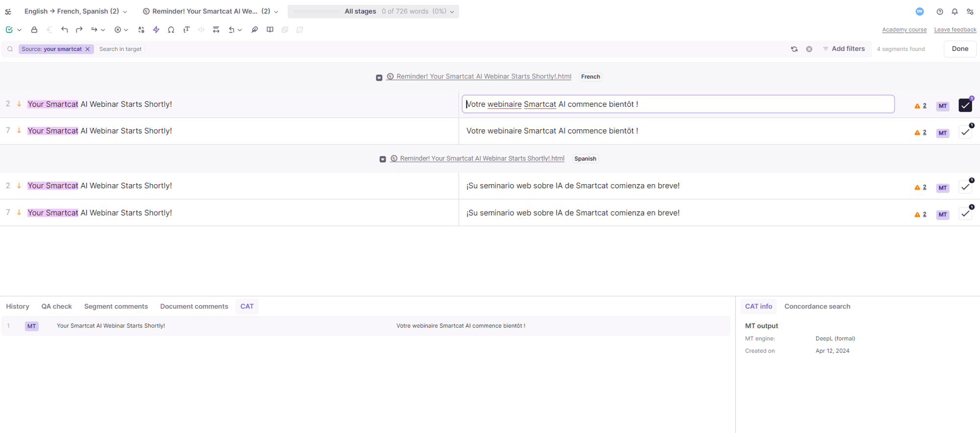The height and width of the screenshot is (433, 980).
Task: Open the Leave feedback link
Action: coord(955,30)
